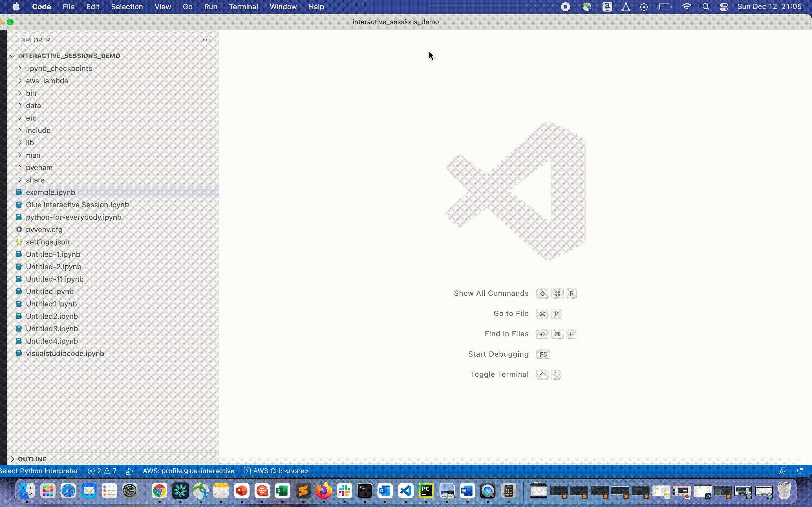Viewport: 812px width, 507px height.
Task: Open Glue Interactive Session notebook file
Action: pos(77,204)
